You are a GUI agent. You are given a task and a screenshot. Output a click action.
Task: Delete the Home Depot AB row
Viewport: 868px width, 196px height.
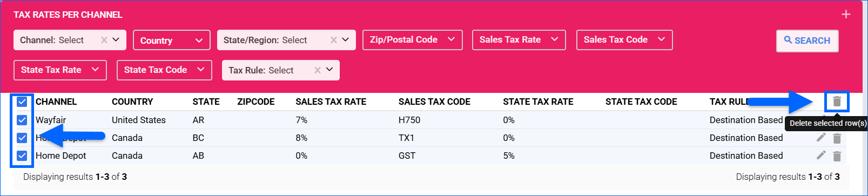click(837, 156)
